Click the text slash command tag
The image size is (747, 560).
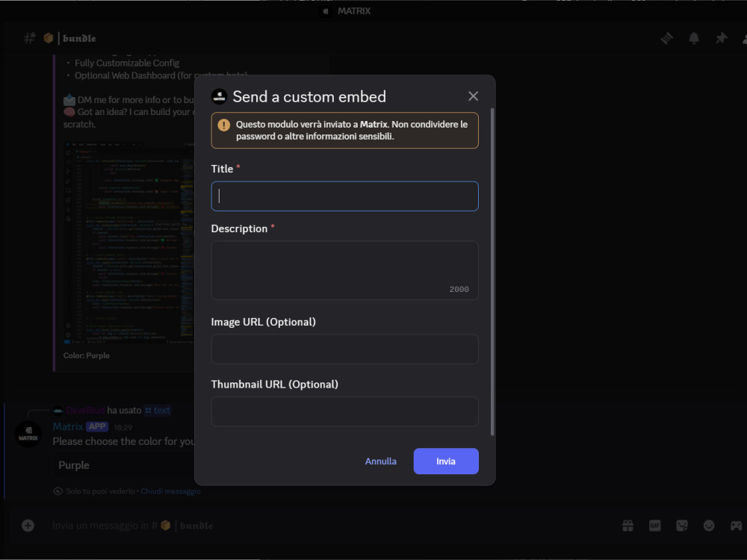point(157,411)
